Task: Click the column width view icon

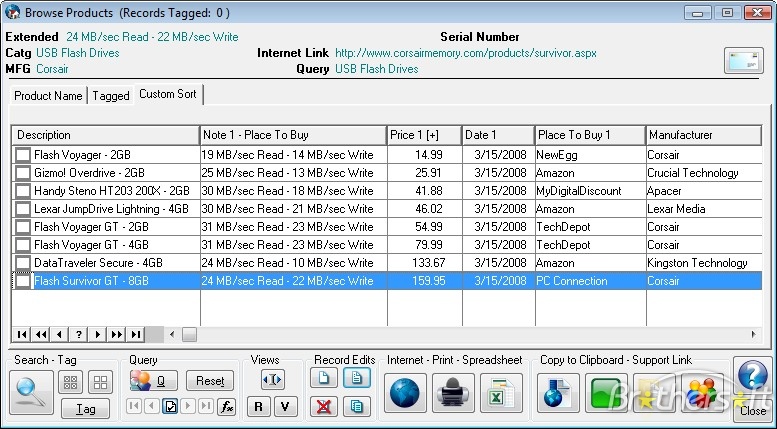Action: coord(273,380)
